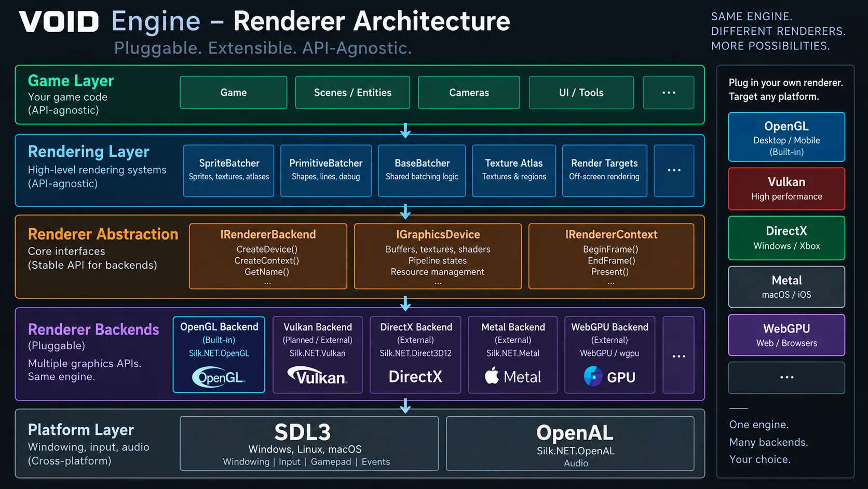Select the UI / Tools box

pyautogui.click(x=581, y=92)
